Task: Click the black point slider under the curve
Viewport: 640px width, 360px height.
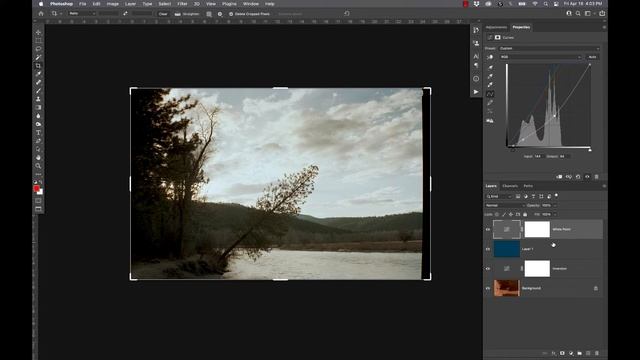Action: tap(513, 150)
